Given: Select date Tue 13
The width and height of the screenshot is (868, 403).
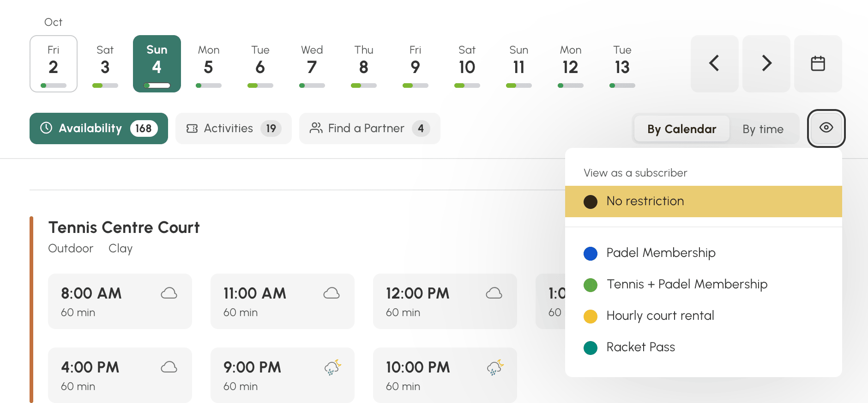Looking at the screenshot, I should pos(622,64).
